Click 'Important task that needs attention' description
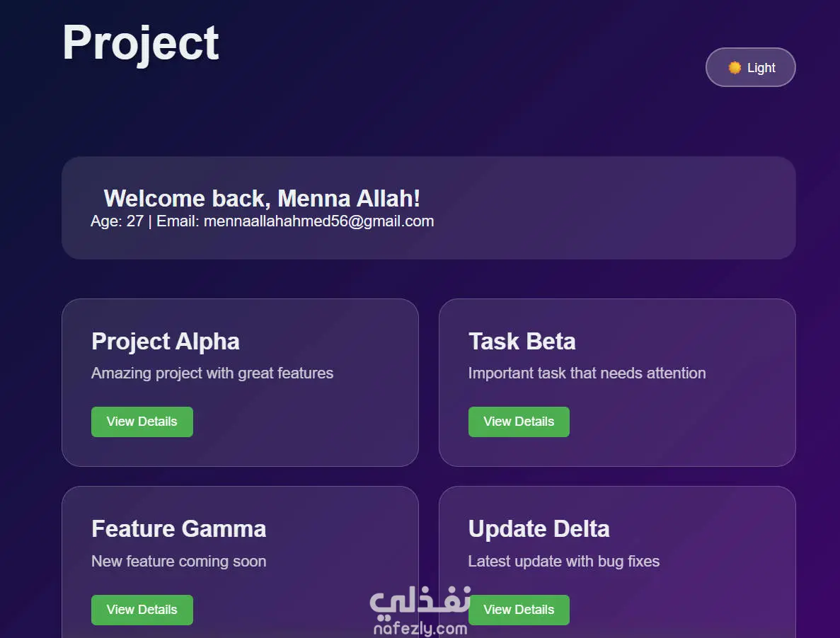The width and height of the screenshot is (840, 638). [x=587, y=373]
